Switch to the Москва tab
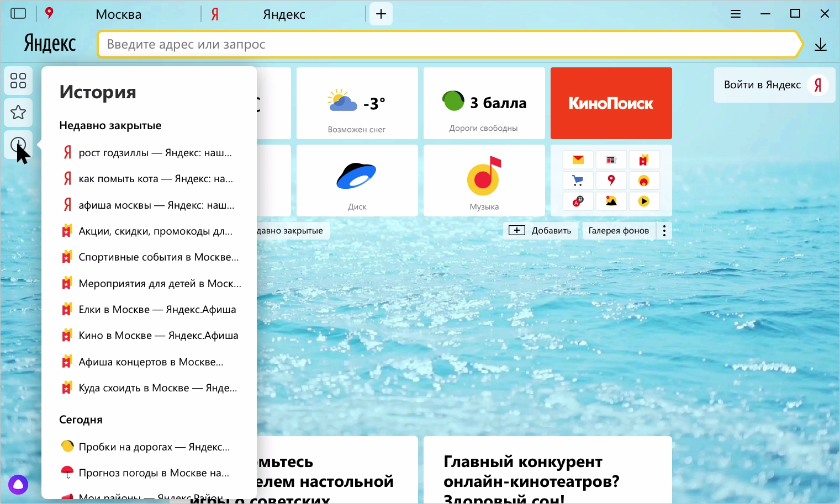 coord(118,14)
